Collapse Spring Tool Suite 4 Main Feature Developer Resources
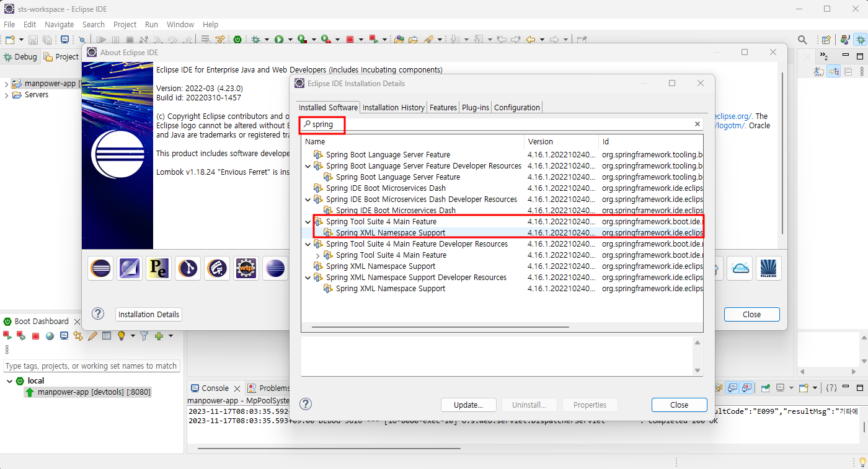The width and height of the screenshot is (868, 469). point(308,244)
